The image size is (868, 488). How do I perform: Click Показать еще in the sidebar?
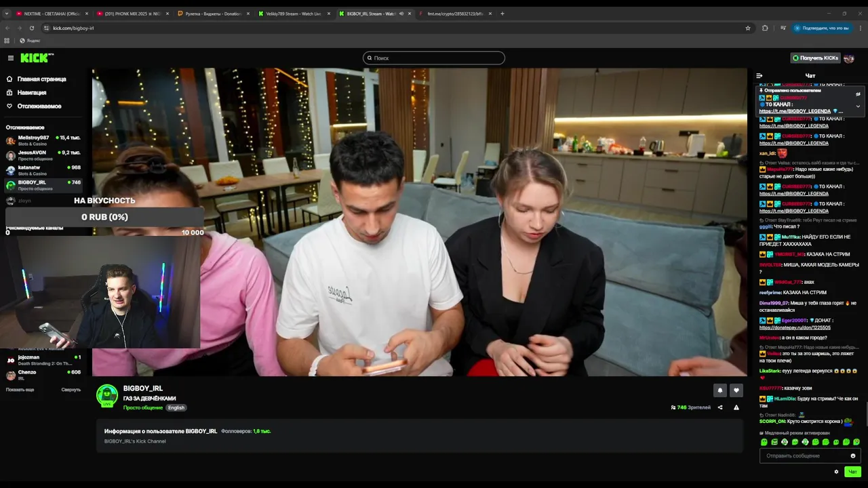(x=20, y=390)
